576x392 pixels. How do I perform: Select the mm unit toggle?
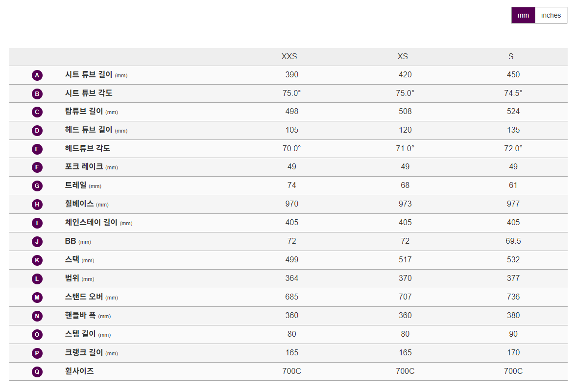point(523,15)
